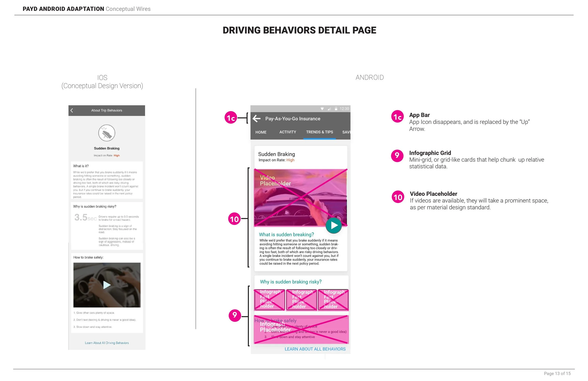The height and width of the screenshot is (381, 588).
Task: Open Learn About All Driving Behaviors link
Action: [107, 343]
